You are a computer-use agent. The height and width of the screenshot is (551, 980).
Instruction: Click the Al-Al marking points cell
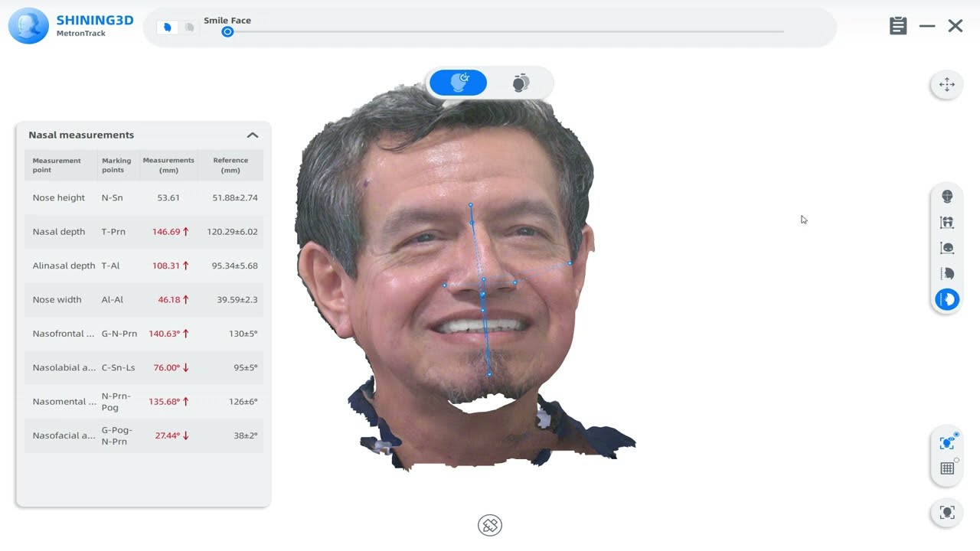click(113, 299)
